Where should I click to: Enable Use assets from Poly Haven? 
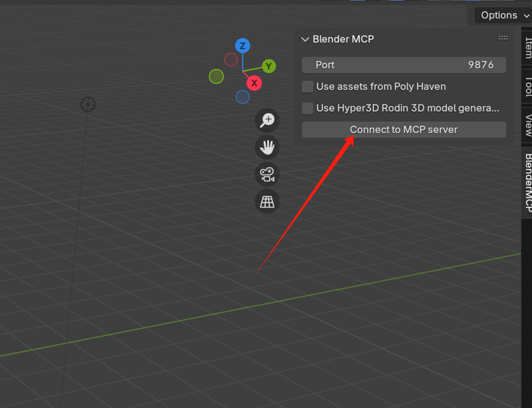click(x=308, y=87)
